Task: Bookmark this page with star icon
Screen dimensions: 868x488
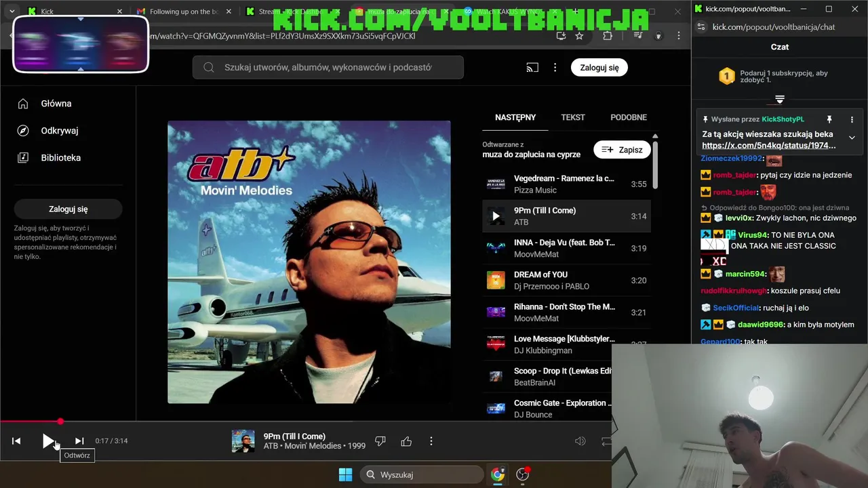Action: pos(579,36)
